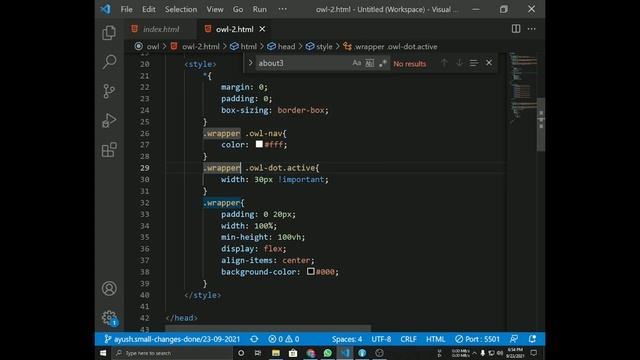Open the Source Control view
The width and height of the screenshot is (640, 360).
[x=109, y=91]
